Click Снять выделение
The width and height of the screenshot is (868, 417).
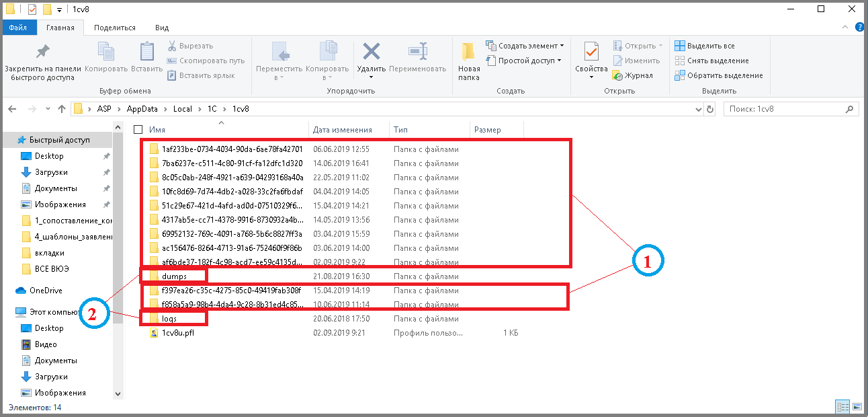point(711,61)
